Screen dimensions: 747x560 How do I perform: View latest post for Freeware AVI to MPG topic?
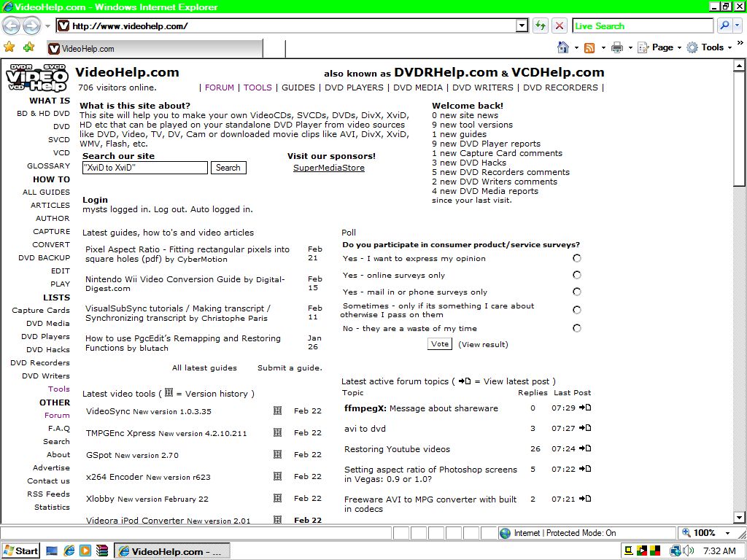(585, 499)
